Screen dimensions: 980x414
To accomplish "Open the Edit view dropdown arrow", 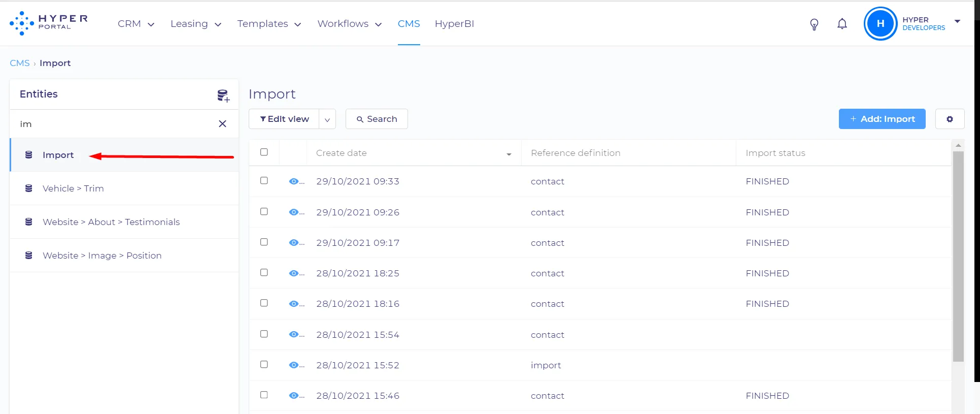I will (327, 119).
